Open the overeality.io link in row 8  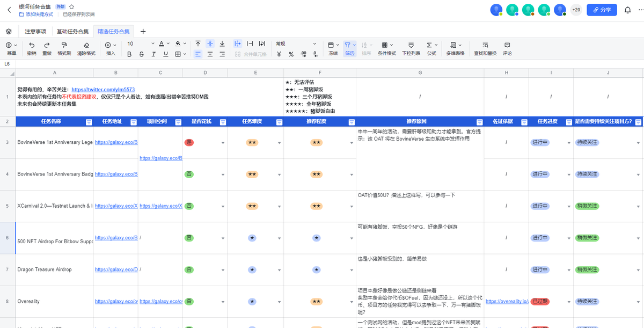(x=507, y=302)
